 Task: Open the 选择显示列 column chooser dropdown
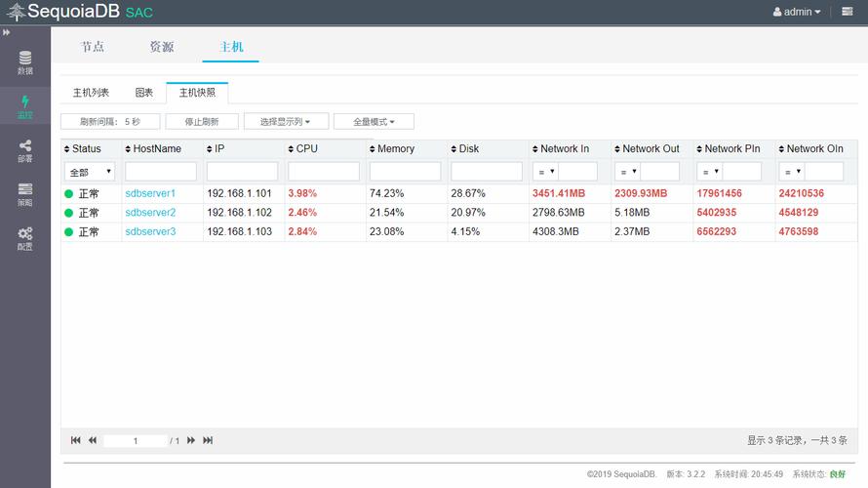(286, 122)
